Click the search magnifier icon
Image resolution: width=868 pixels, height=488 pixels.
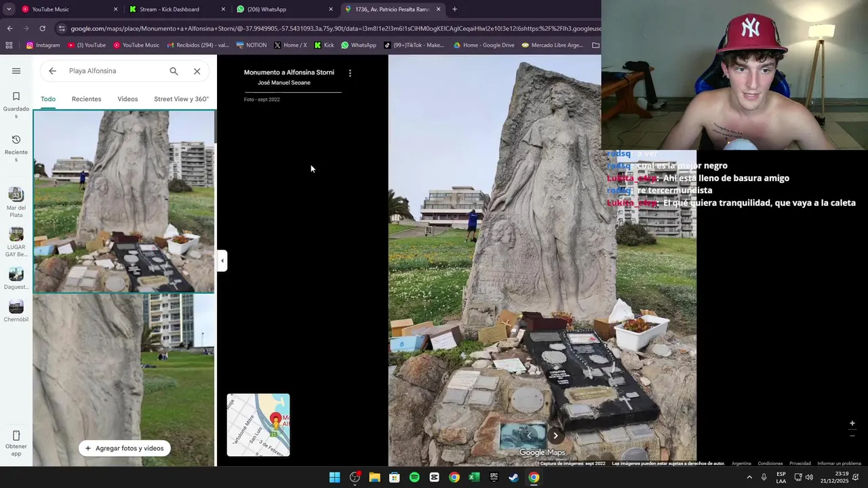(174, 71)
